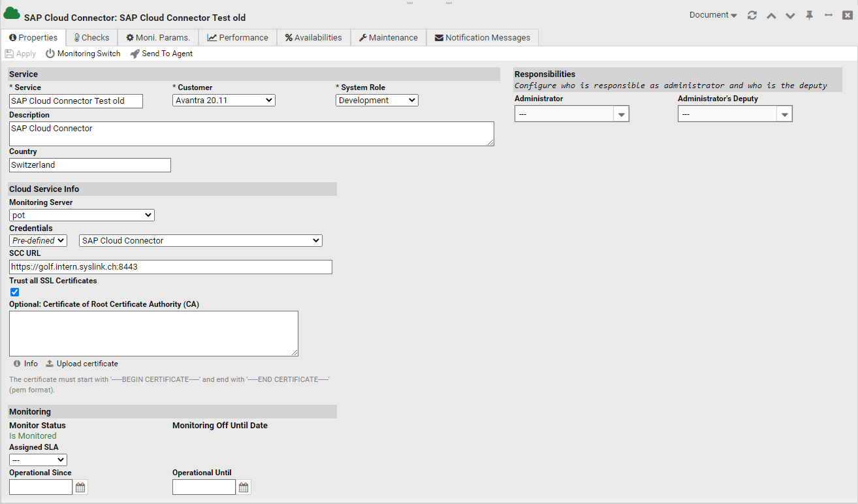The width and height of the screenshot is (858, 504).
Task: Open the Administrator dropdown arrow
Action: tap(622, 115)
